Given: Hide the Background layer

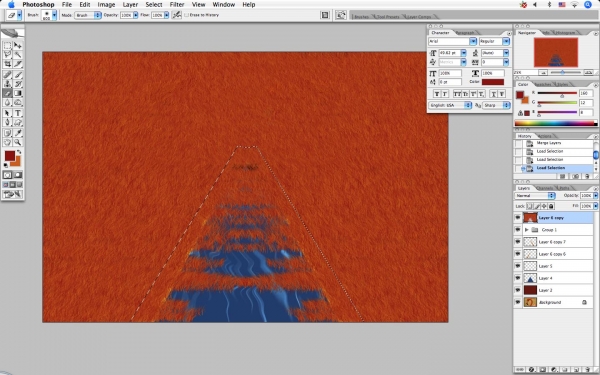Looking at the screenshot, I should (x=517, y=302).
